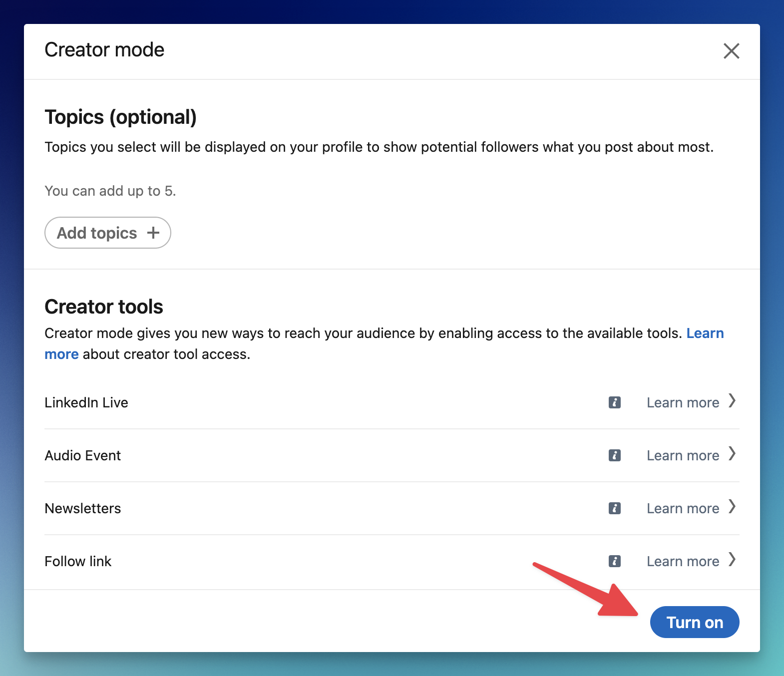The image size is (784, 676).
Task: Open the blue Learn more link about creator tools
Action: point(705,333)
